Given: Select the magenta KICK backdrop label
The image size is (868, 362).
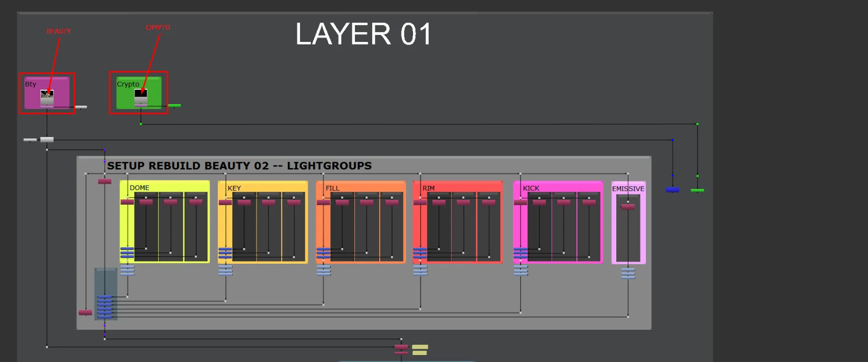Looking at the screenshot, I should [531, 189].
